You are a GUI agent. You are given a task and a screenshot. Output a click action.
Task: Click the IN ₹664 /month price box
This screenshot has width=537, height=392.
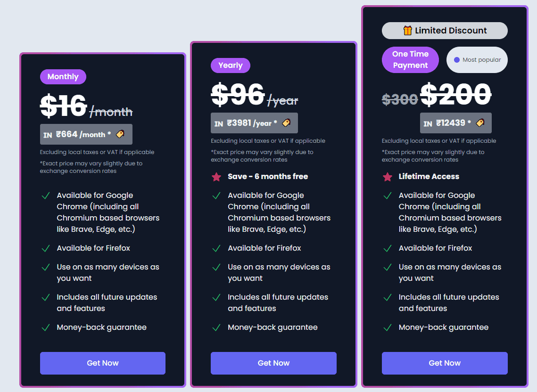click(x=86, y=134)
